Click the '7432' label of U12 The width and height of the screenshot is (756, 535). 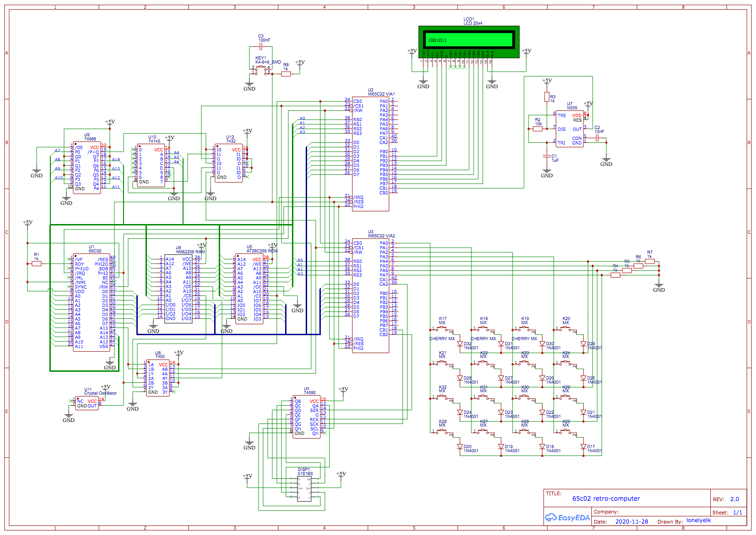click(231, 141)
